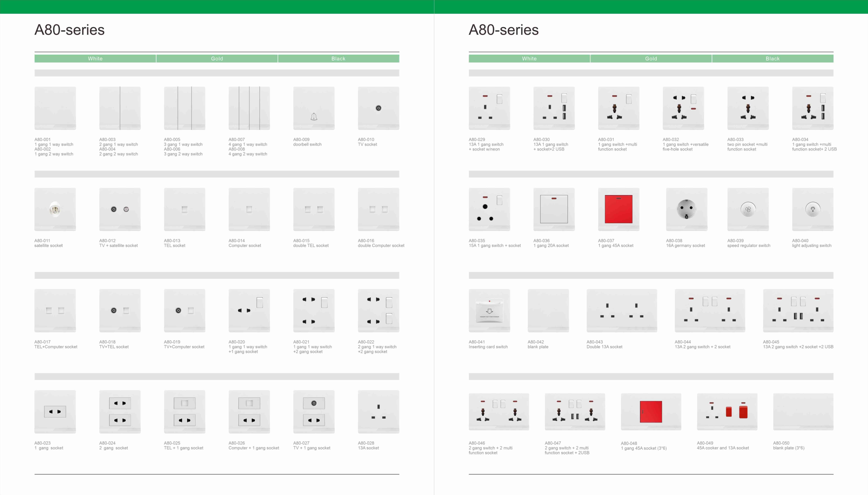This screenshot has width=868, height=495.
Task: Select the Gold tab above A80-007
Action: [x=217, y=59]
